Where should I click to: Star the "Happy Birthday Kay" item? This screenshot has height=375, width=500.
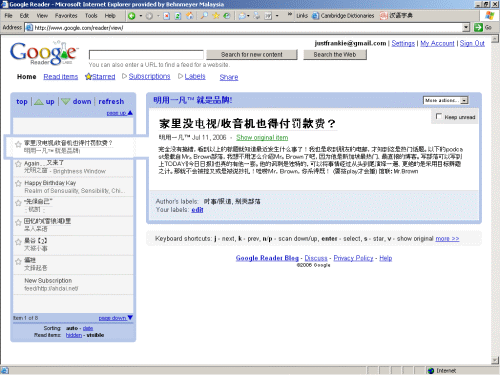click(x=18, y=183)
